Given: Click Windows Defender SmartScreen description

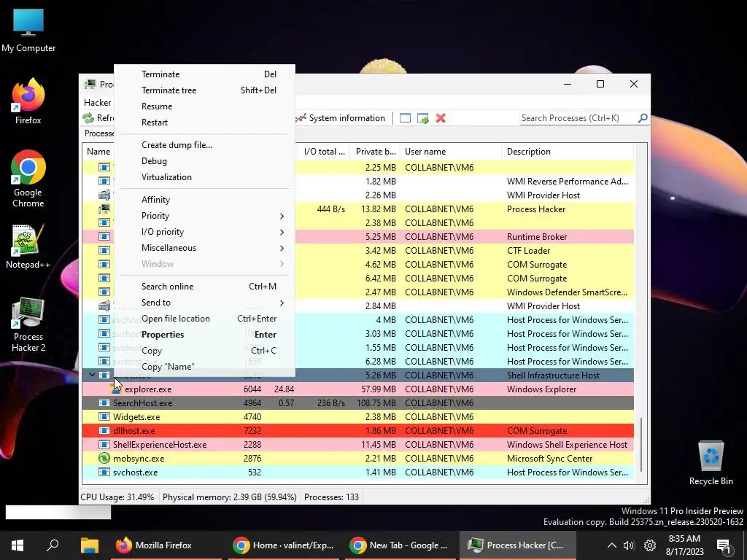Looking at the screenshot, I should click(x=567, y=292).
